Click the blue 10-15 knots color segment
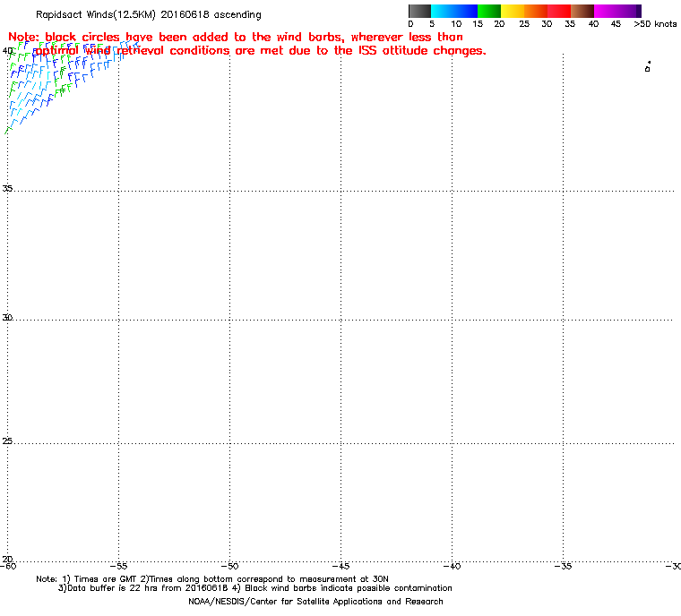Image resolution: width=681 pixels, height=616 pixels. (466, 11)
